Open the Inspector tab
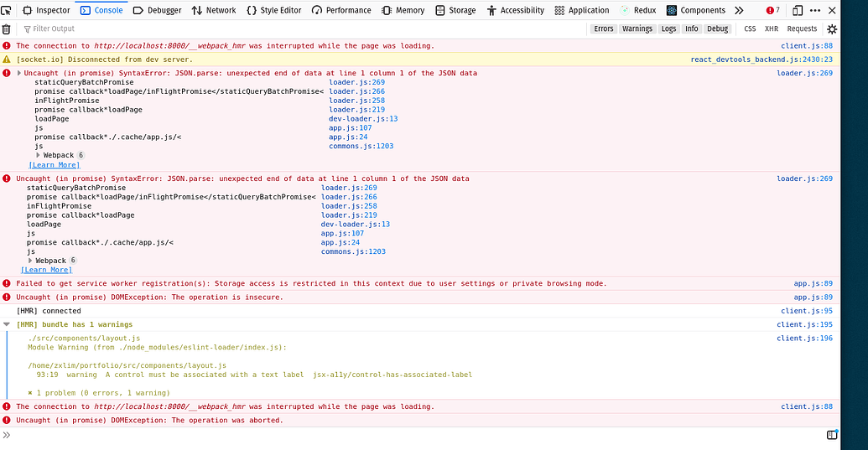 [46, 10]
